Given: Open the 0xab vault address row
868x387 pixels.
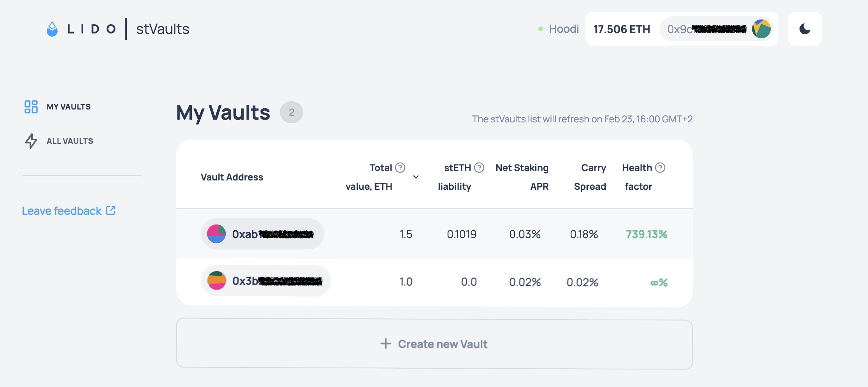Looking at the screenshot, I should tap(272, 234).
